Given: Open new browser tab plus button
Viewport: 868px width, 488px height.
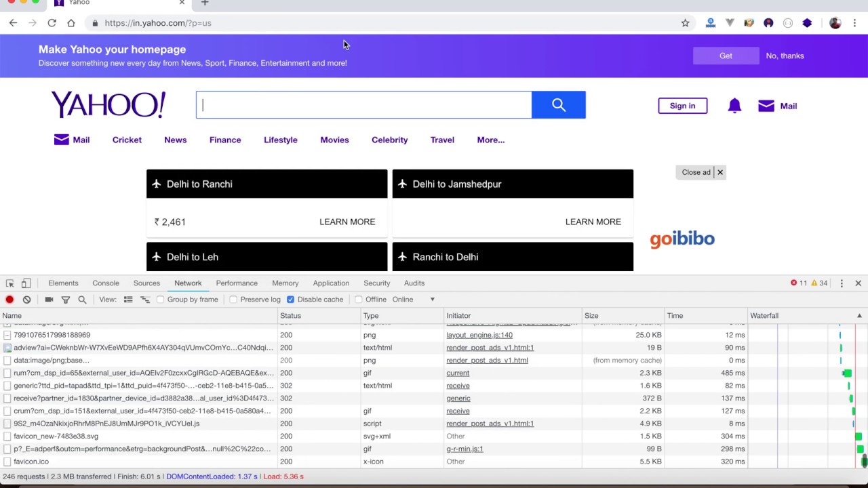Looking at the screenshot, I should [x=205, y=3].
